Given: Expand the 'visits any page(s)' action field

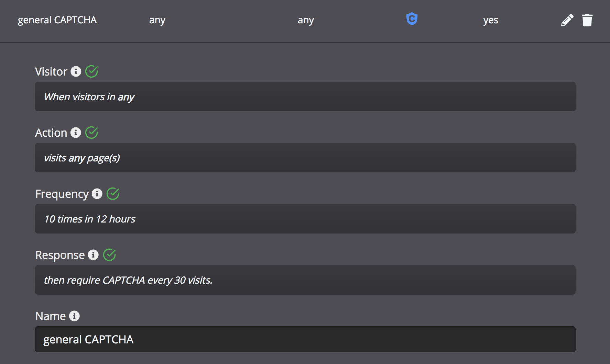Looking at the screenshot, I should tap(305, 158).
